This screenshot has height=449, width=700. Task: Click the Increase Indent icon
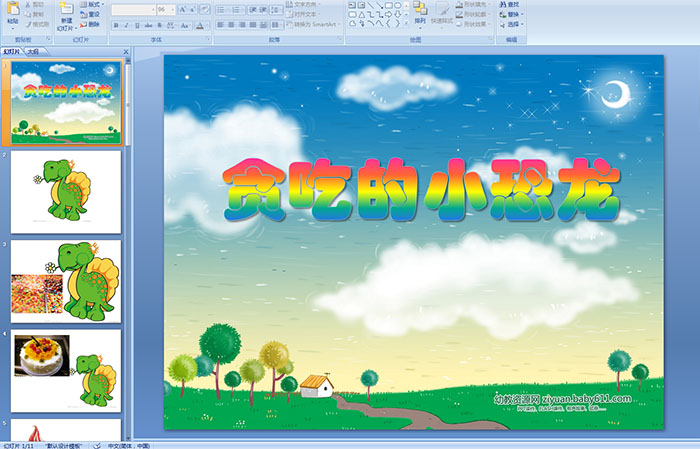[263, 9]
